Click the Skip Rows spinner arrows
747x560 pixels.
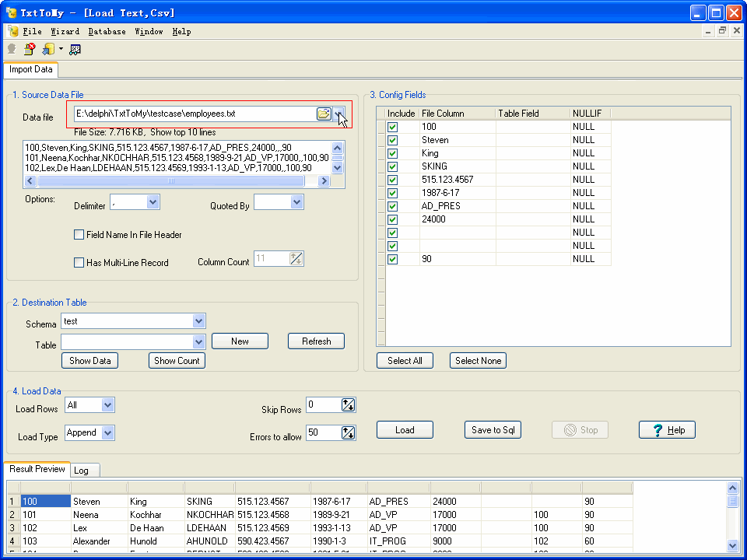349,405
